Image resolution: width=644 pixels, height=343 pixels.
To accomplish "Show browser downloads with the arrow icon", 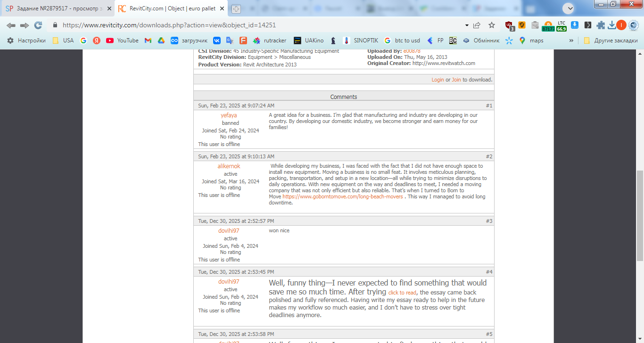I will (x=611, y=25).
